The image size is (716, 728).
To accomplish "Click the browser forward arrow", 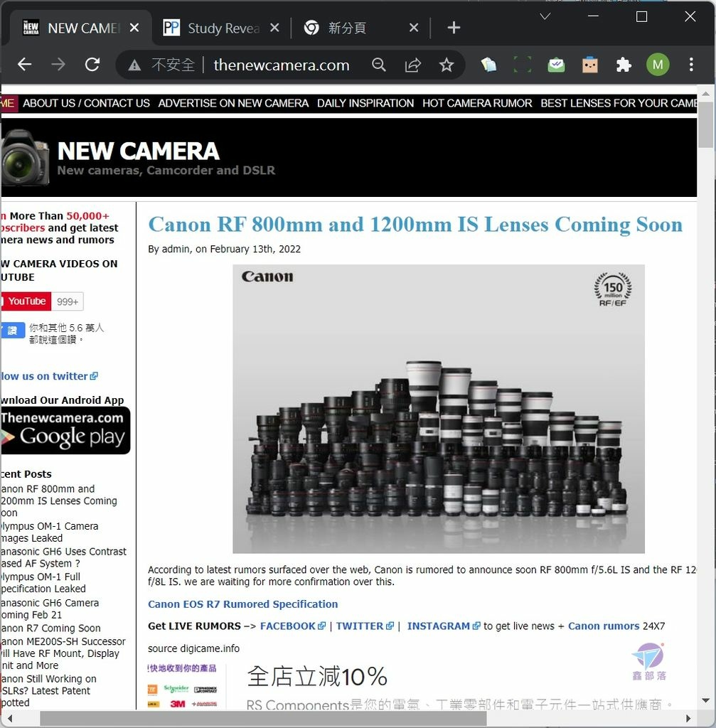I will (x=58, y=64).
